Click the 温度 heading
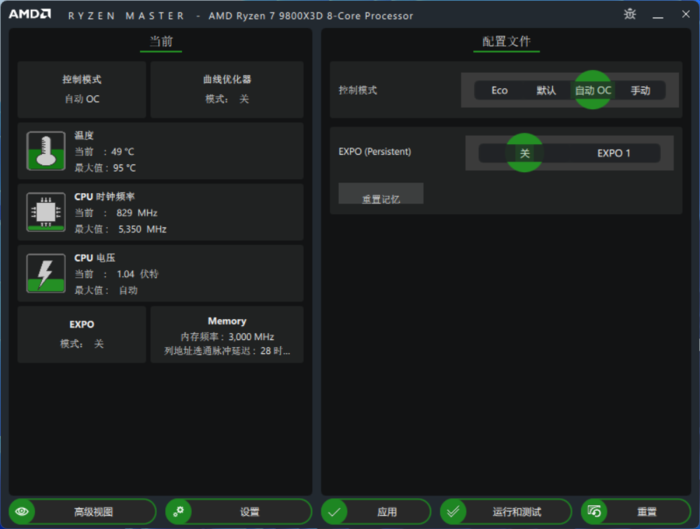The height and width of the screenshot is (529, 700). [x=84, y=136]
